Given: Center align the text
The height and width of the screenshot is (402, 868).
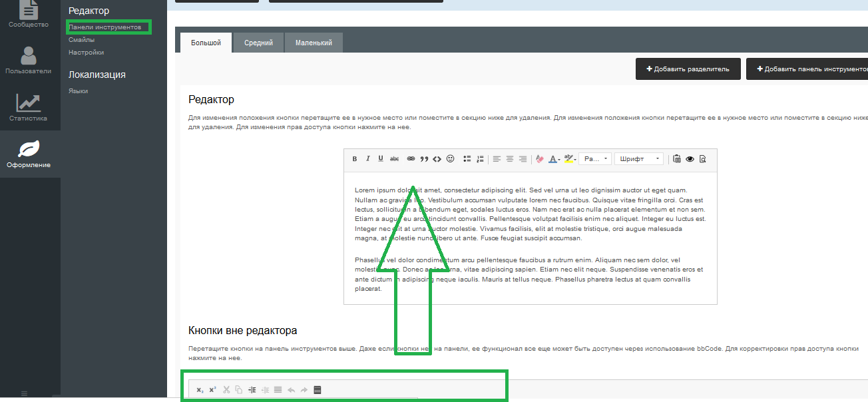Looking at the screenshot, I should click(x=510, y=159).
